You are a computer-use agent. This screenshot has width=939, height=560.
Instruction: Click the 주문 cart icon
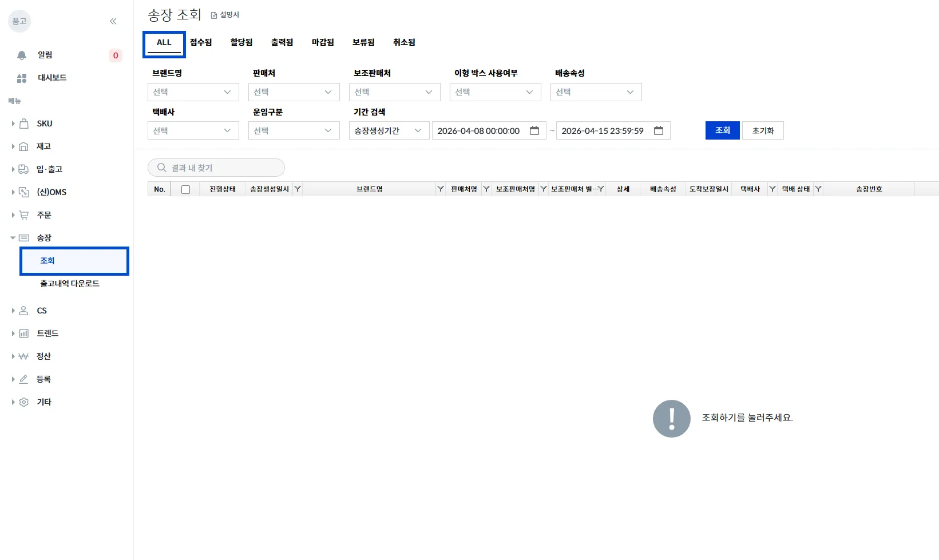point(23,215)
